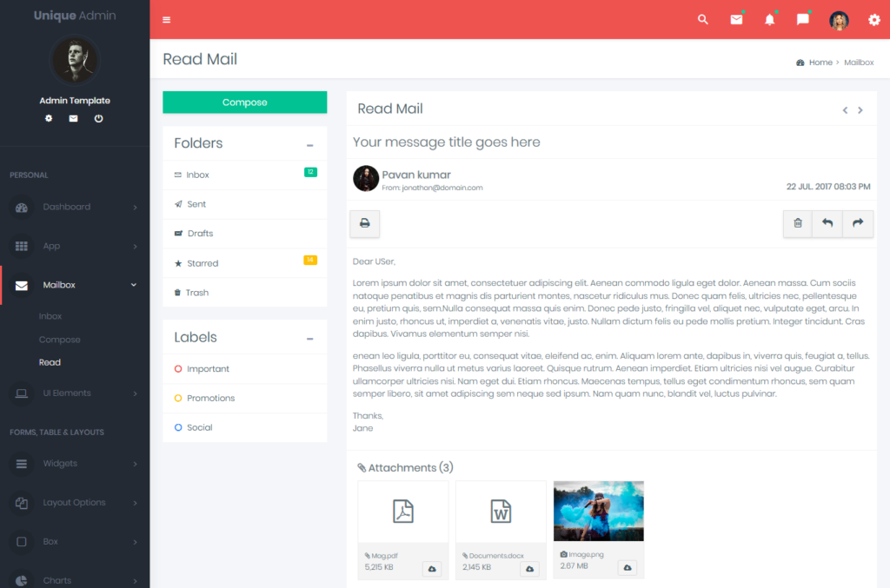The width and height of the screenshot is (890, 588).
Task: Select the Starred folder
Action: [x=203, y=263]
